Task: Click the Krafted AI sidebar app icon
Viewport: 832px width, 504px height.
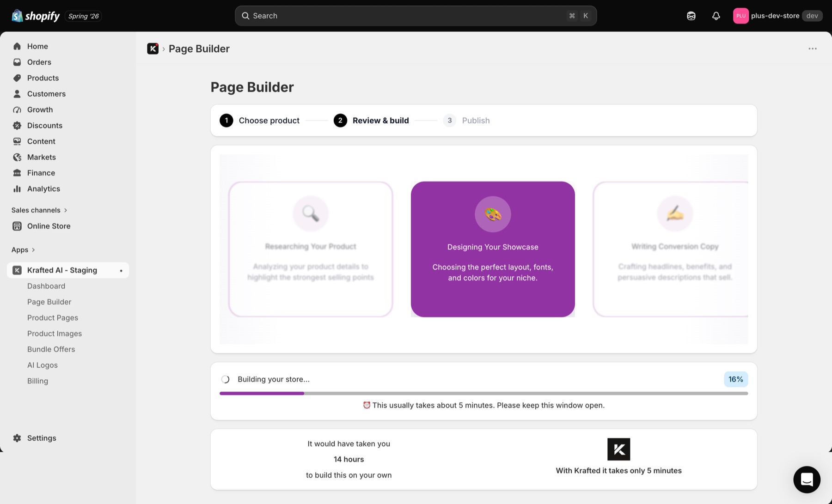Action: click(x=17, y=270)
